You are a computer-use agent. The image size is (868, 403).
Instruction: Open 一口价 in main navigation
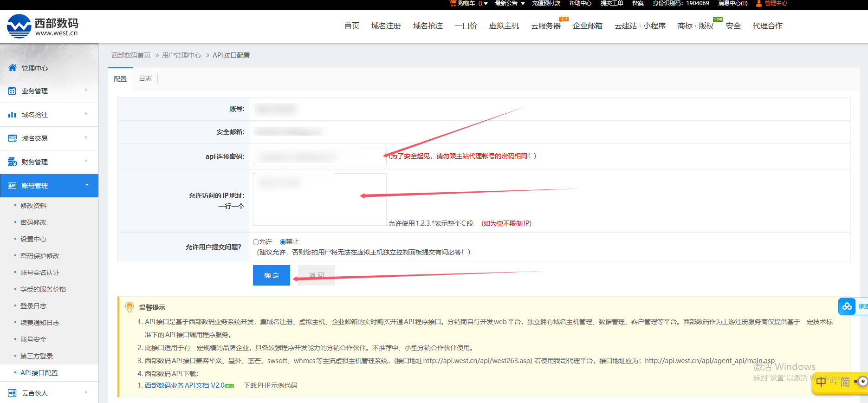pyautogui.click(x=466, y=26)
